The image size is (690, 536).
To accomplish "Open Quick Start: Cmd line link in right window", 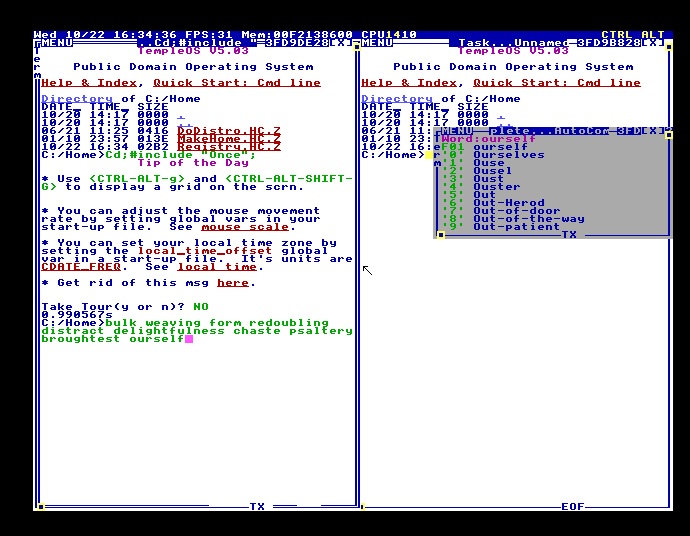I will [x=557, y=83].
